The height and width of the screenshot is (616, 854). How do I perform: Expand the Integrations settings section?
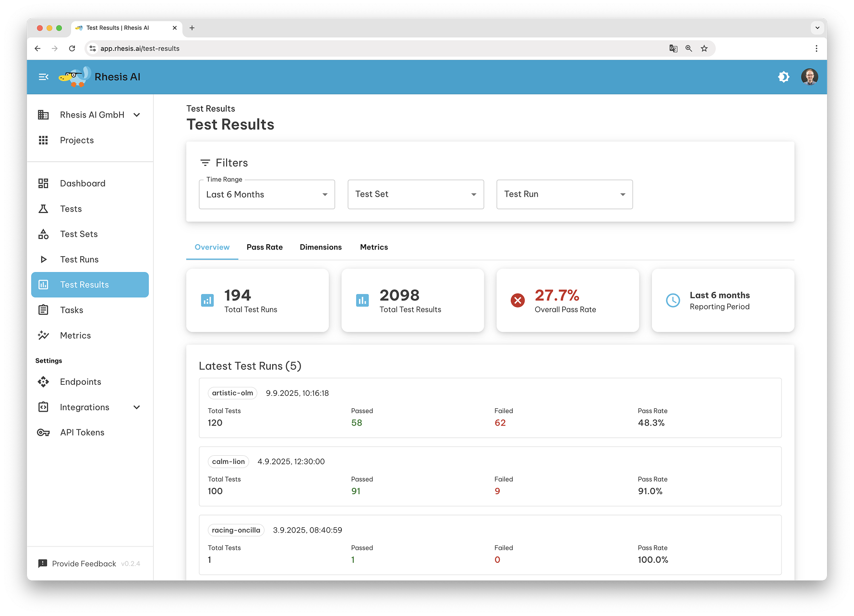pos(137,407)
